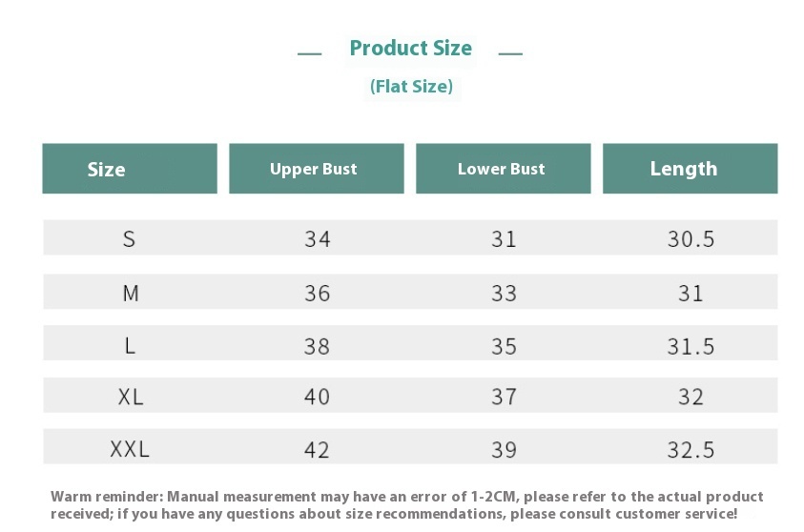Click the Warm reminder note text
804x532 pixels.
pyautogui.click(x=407, y=504)
